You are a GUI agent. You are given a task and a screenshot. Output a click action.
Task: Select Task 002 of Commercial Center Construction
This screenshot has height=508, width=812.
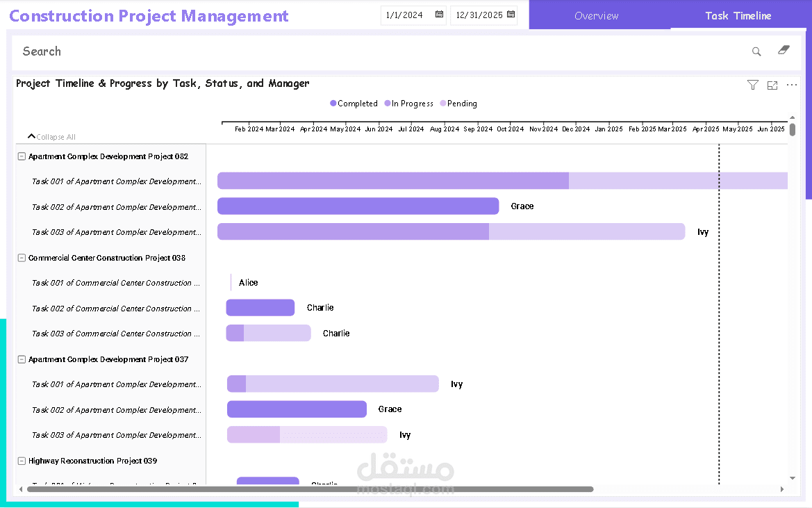click(x=115, y=309)
